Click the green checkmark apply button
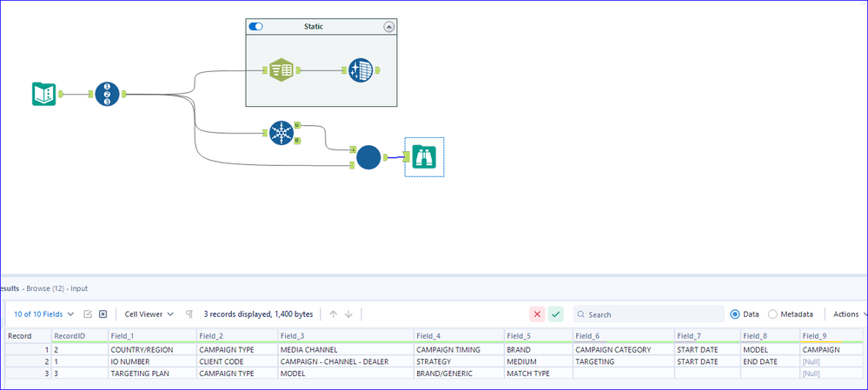 pyautogui.click(x=556, y=314)
